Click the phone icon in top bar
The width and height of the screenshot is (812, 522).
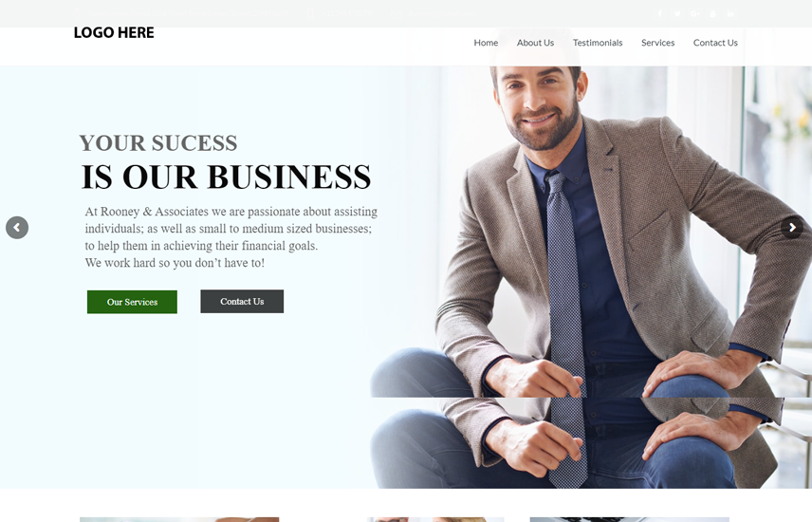click(x=311, y=14)
